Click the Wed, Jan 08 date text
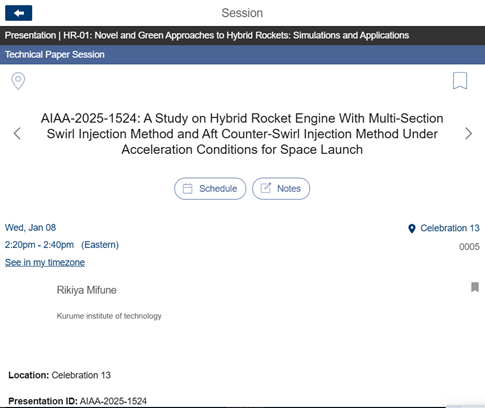This screenshot has height=408, width=485. (x=30, y=228)
